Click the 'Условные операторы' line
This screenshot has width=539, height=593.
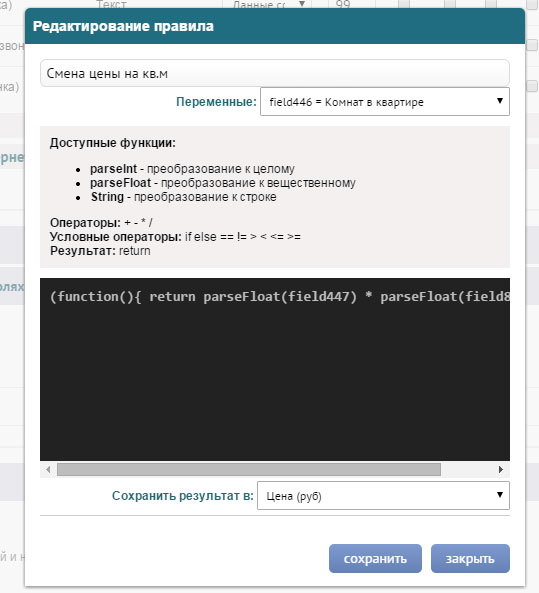pos(175,237)
